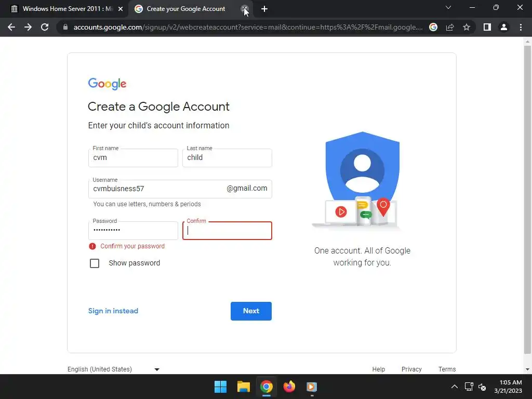Open the network status tray icon
Image resolution: width=532 pixels, height=399 pixels.
pos(469,387)
